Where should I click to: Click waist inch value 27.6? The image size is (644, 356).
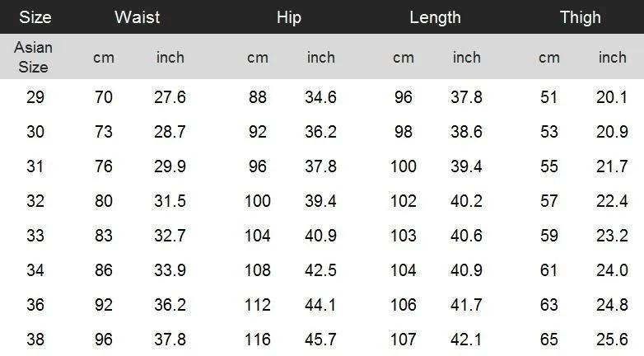click(170, 97)
